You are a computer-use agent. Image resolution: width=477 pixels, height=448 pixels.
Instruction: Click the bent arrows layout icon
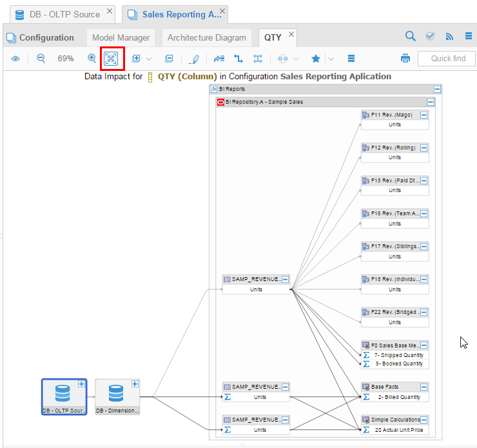coord(238,59)
